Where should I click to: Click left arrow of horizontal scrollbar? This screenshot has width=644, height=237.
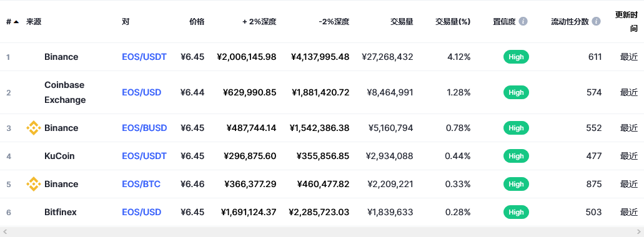point(5,231)
